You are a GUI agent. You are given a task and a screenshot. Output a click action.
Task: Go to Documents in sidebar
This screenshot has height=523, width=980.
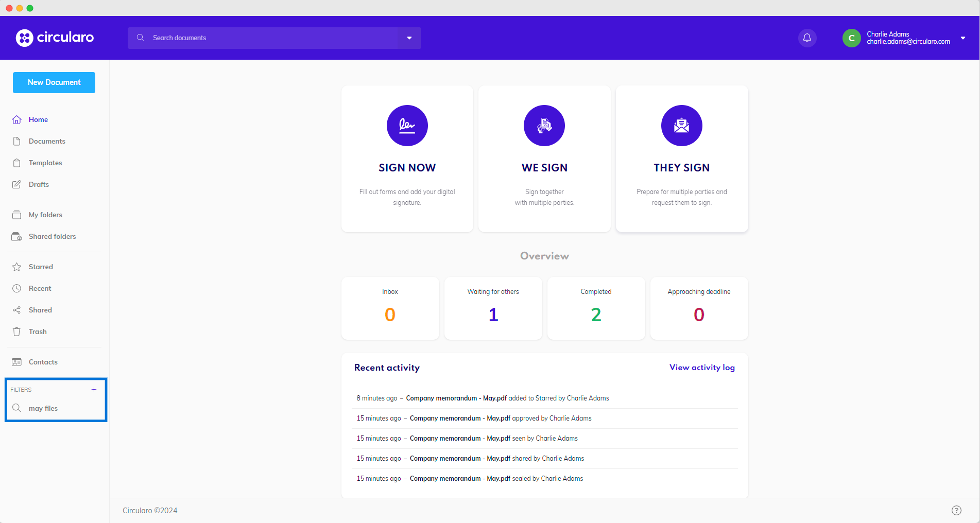click(x=47, y=141)
